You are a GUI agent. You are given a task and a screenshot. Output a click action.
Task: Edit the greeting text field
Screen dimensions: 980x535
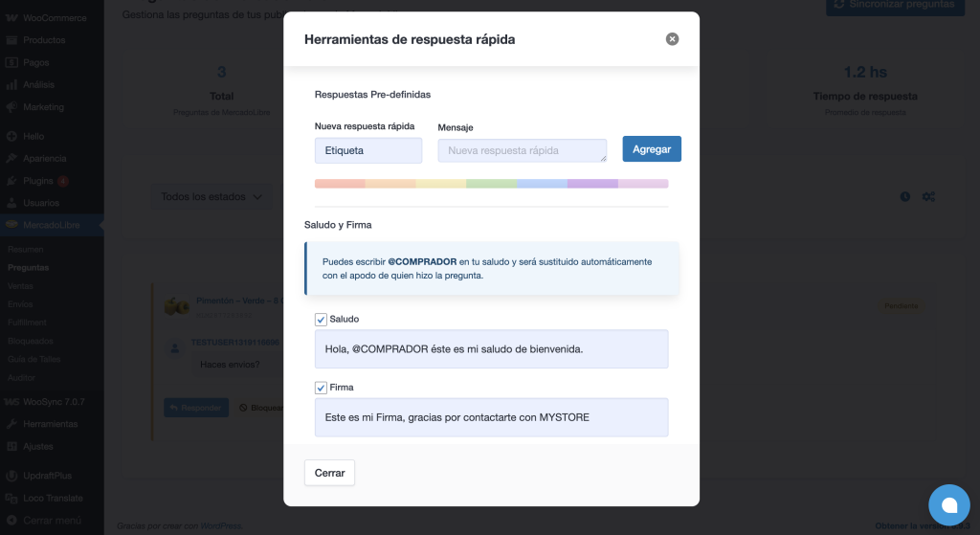pos(491,348)
